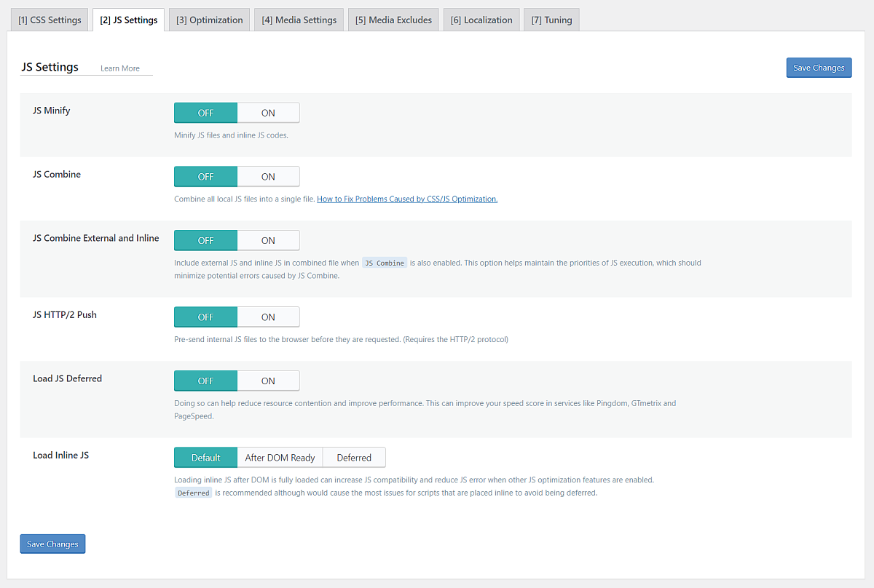This screenshot has width=874, height=588.
Task: Select the [2] JS Settings tab
Action: pyautogui.click(x=129, y=20)
